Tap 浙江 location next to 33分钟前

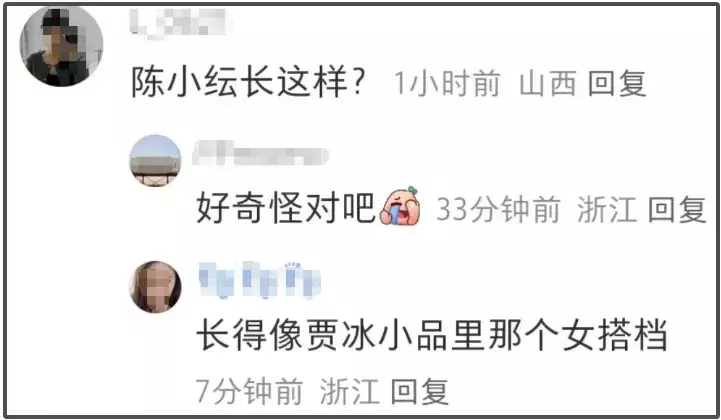click(607, 209)
